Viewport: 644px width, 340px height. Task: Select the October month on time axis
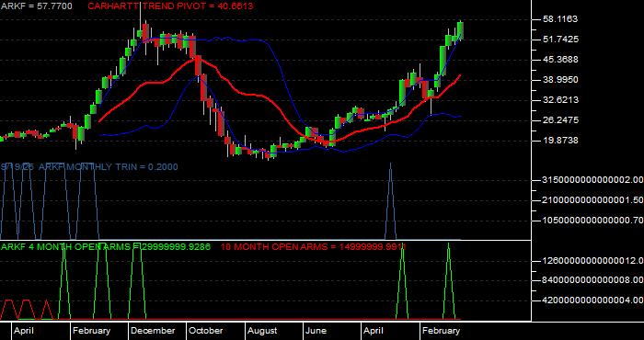tap(206, 331)
